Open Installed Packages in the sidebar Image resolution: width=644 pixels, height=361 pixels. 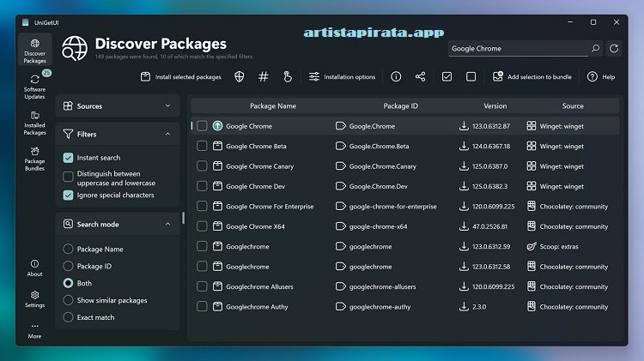point(35,123)
